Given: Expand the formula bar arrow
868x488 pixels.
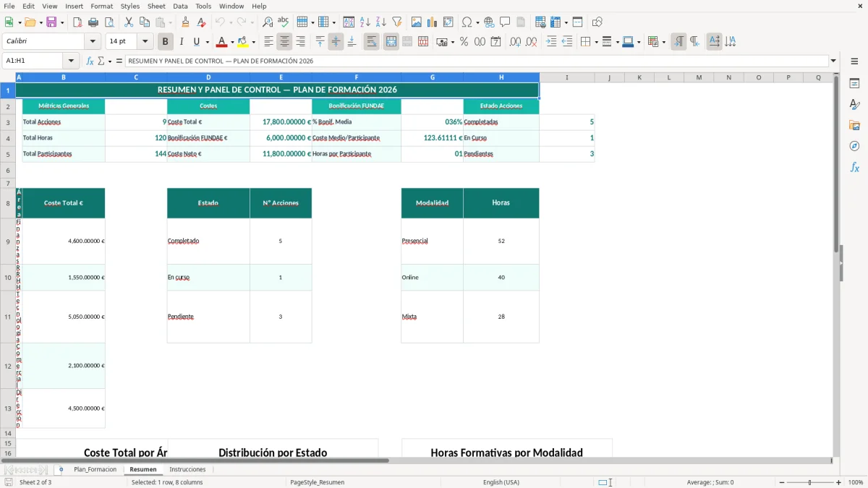Looking at the screenshot, I should pyautogui.click(x=833, y=61).
